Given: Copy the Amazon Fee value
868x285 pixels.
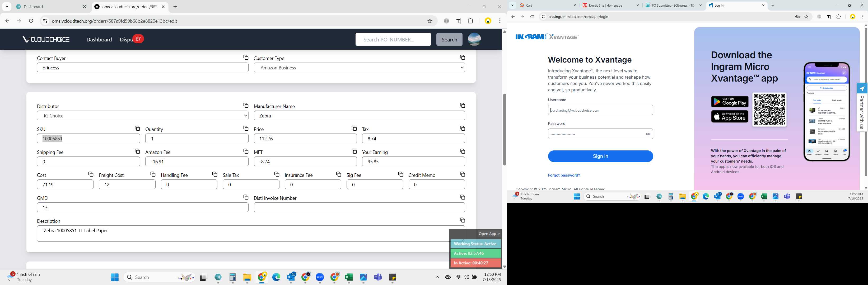Looking at the screenshot, I should [x=246, y=151].
